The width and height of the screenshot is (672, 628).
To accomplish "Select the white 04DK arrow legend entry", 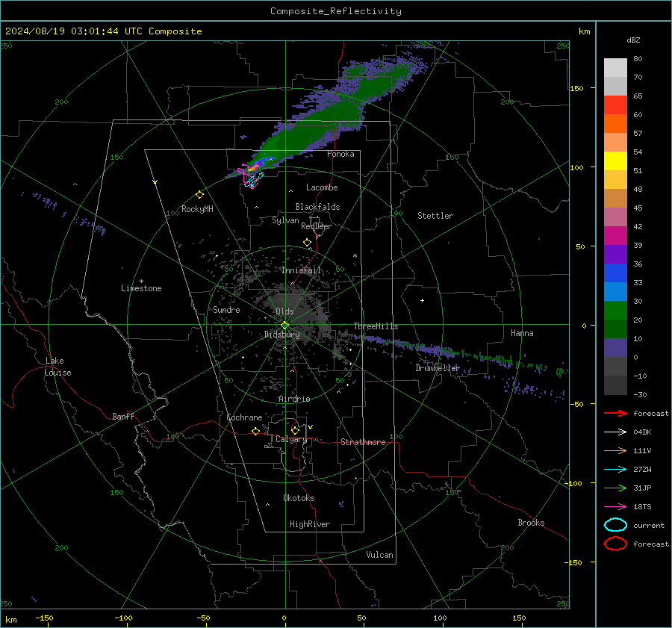I will point(615,432).
